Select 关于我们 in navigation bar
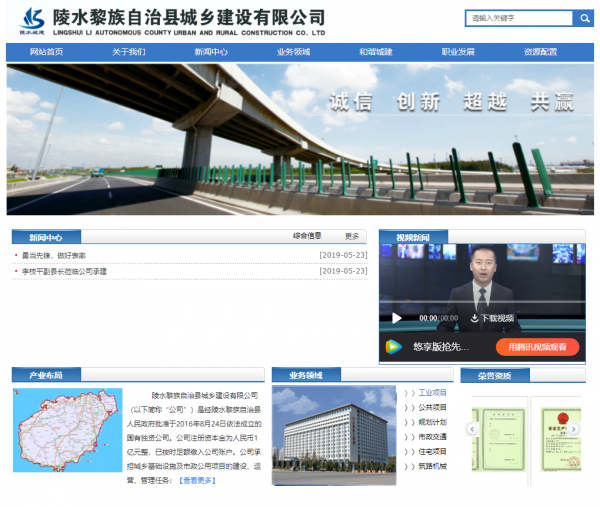This screenshot has height=507, width=600. 128,52
